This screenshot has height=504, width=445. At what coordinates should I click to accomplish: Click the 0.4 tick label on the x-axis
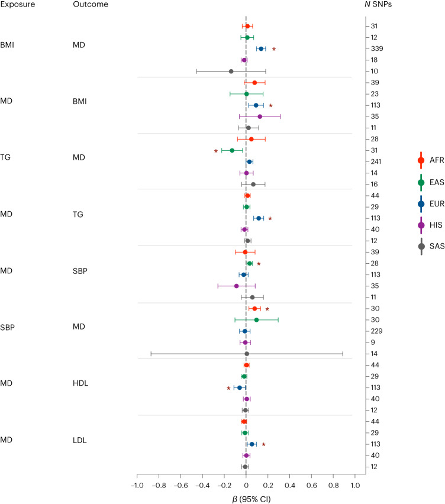click(290, 485)
